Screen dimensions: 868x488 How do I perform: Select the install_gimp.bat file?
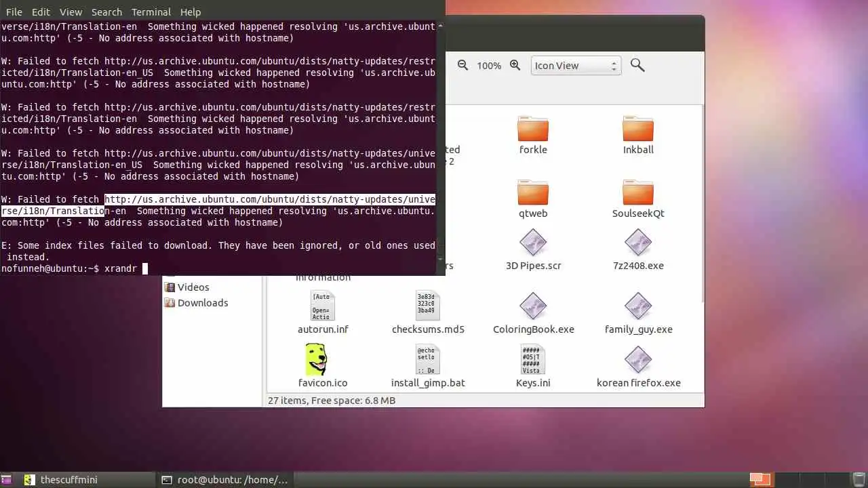[428, 367]
